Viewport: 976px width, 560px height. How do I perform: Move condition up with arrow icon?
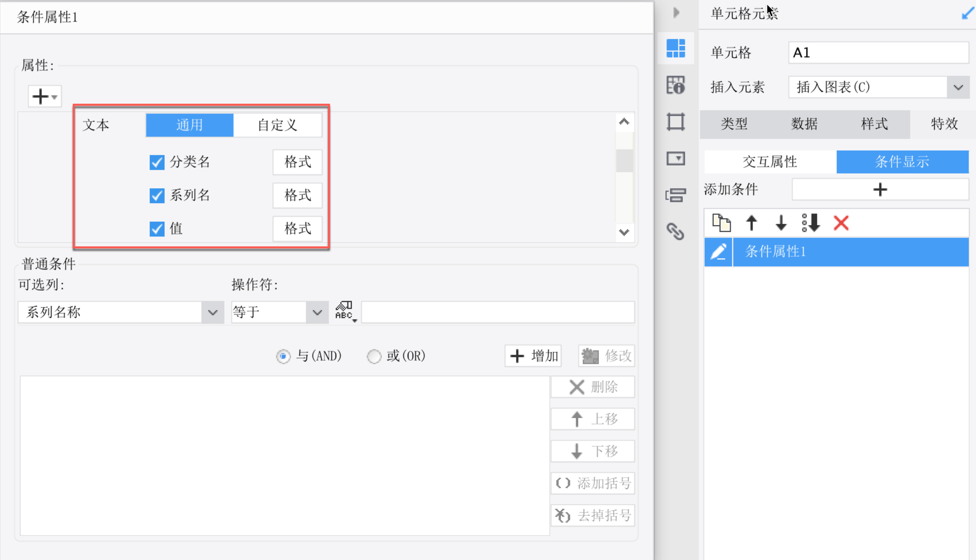(x=751, y=223)
